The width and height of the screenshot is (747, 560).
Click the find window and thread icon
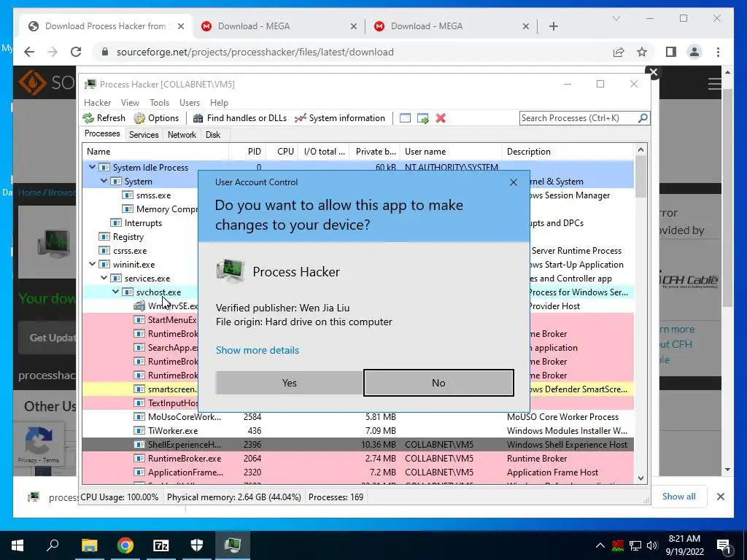pyautogui.click(x=422, y=118)
